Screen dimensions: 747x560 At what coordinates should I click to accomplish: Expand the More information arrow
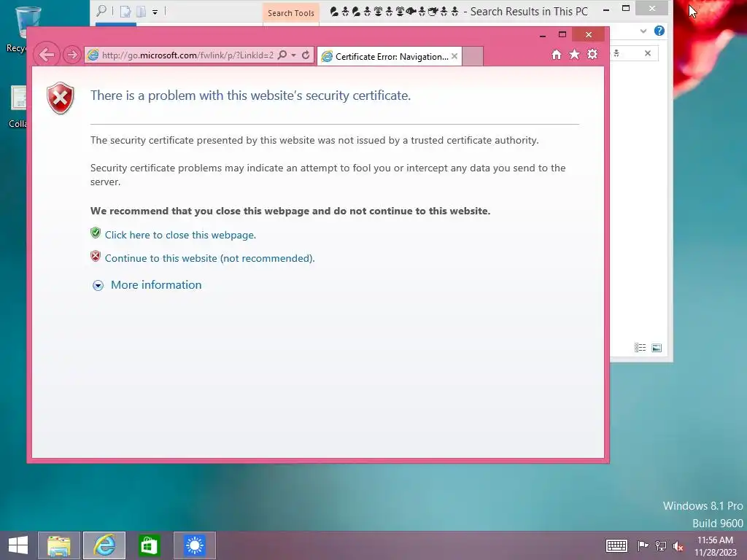pyautogui.click(x=98, y=285)
